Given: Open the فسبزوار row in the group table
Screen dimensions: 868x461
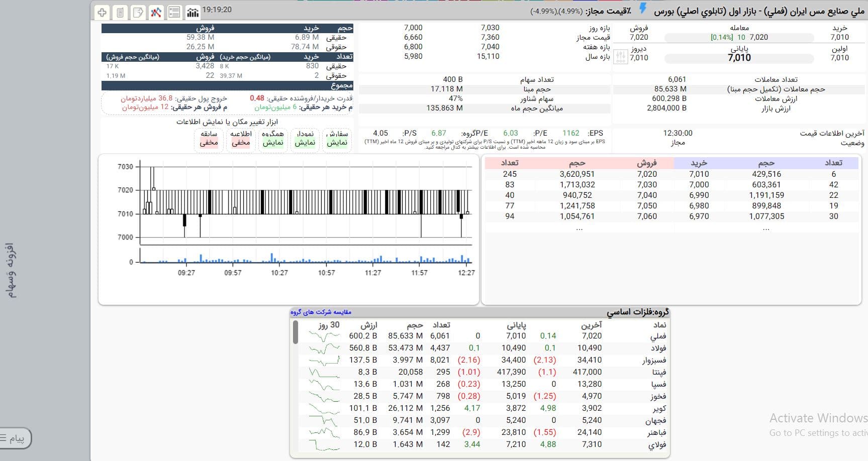Looking at the screenshot, I should (654, 360).
